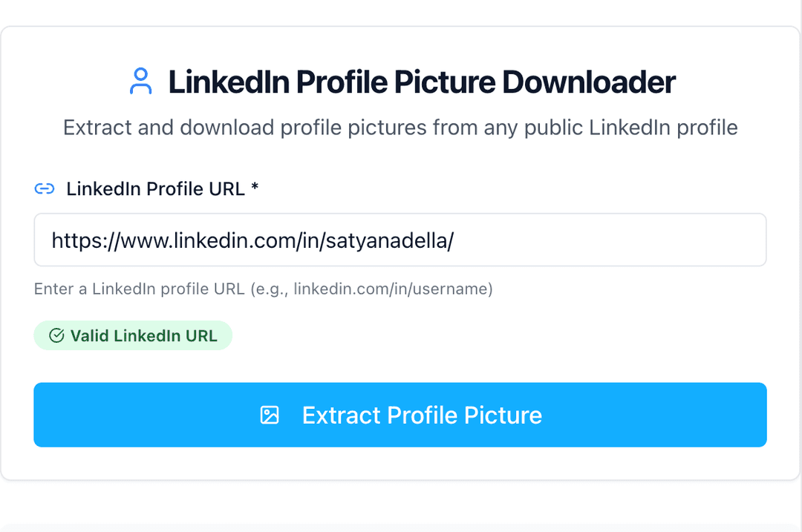802x532 pixels.
Task: Click the "LinkedIn Profile Picture Downloader" heading
Action: click(x=422, y=82)
